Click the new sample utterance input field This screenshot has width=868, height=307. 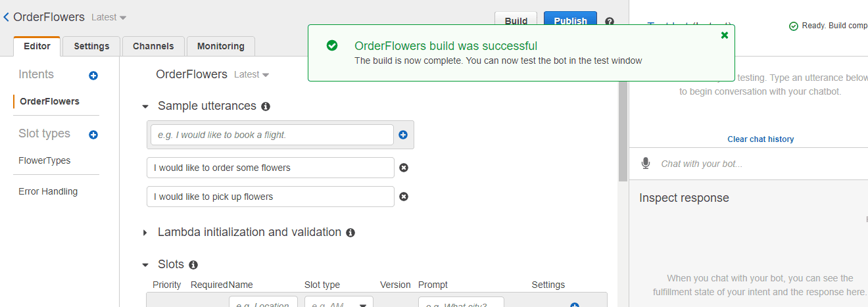point(272,135)
